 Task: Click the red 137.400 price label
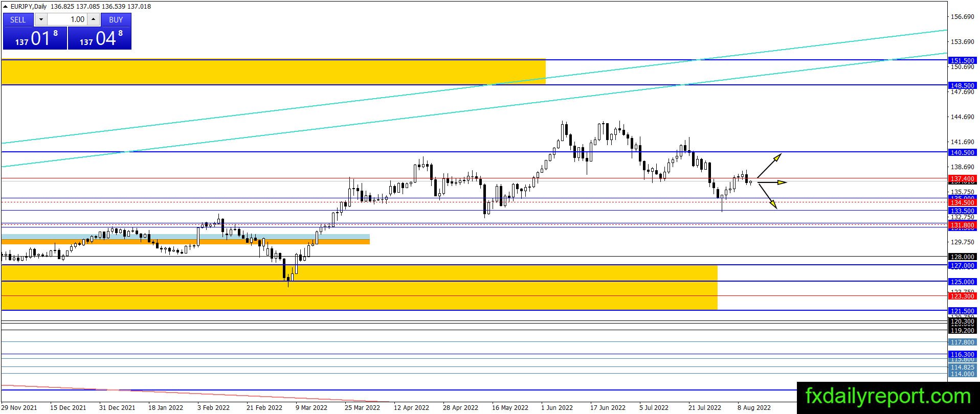pos(962,179)
